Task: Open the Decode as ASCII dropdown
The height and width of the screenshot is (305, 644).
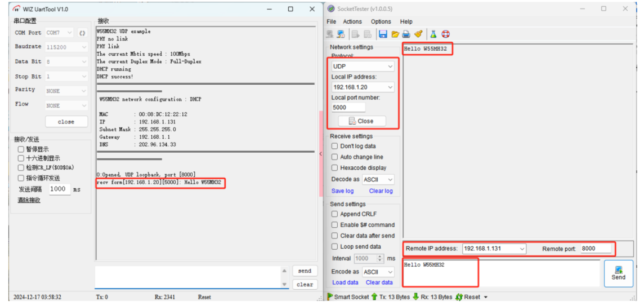Action: 378,179
